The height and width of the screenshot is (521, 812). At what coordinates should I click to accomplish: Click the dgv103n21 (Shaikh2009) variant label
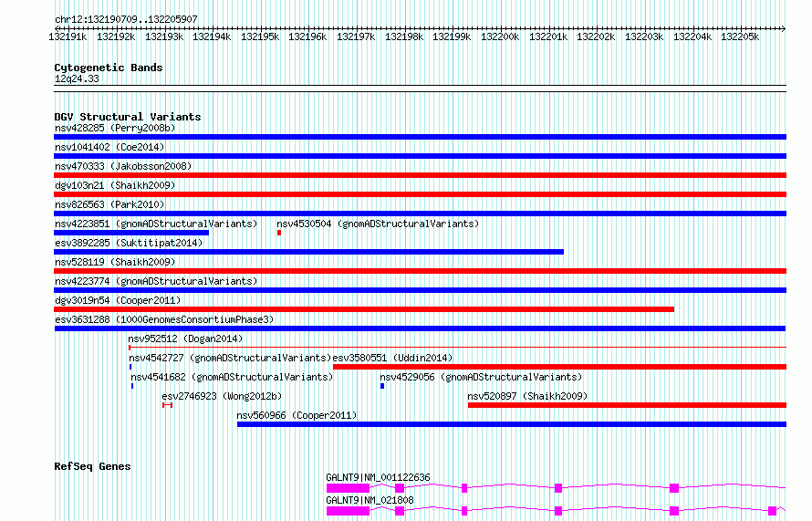tap(115, 185)
